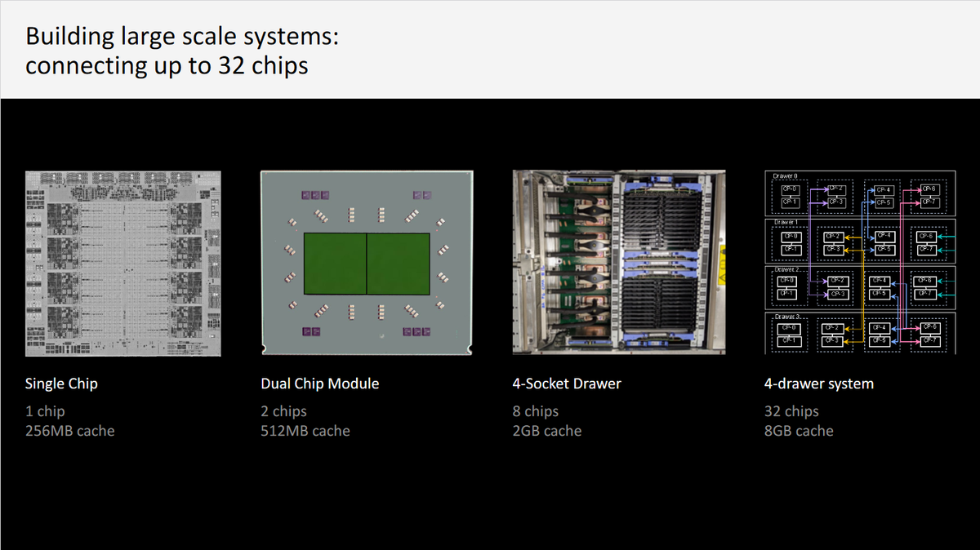Screen dimensions: 980x550
Task: Toggle the CP-0/CP-1 pair box in Drawer 1
Action: click(789, 242)
